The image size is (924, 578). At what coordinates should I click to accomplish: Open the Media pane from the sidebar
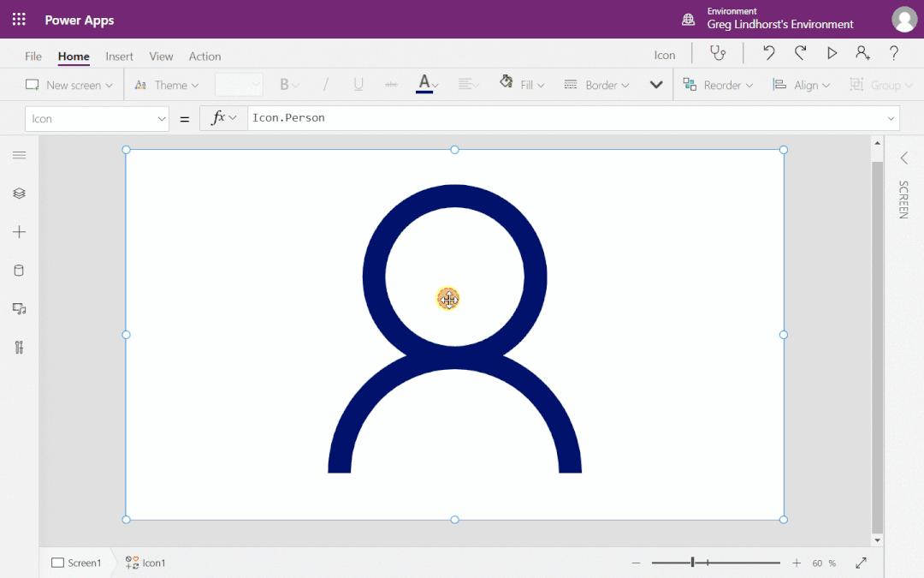19,308
